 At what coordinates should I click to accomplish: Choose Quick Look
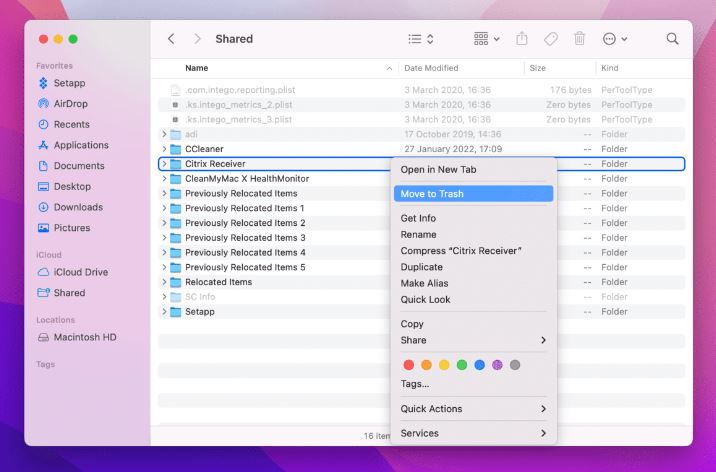pos(474,300)
